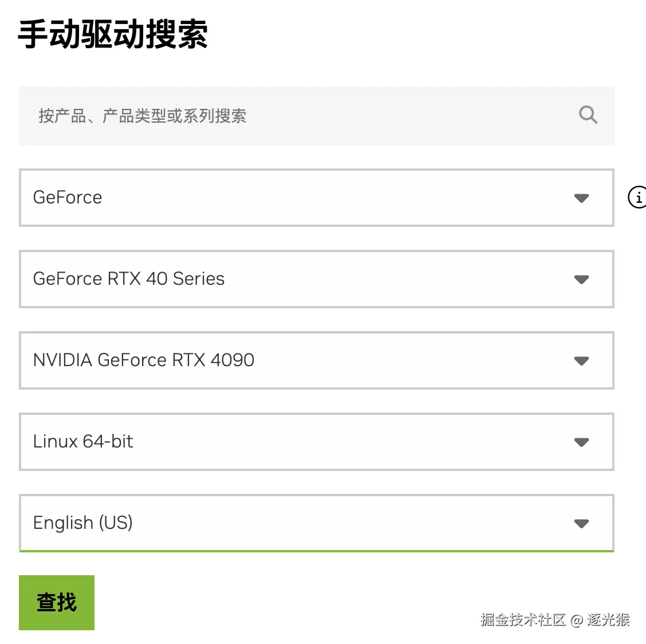Open the Linux 64-bit operating system dropdown
The image size is (646, 644).
point(316,442)
